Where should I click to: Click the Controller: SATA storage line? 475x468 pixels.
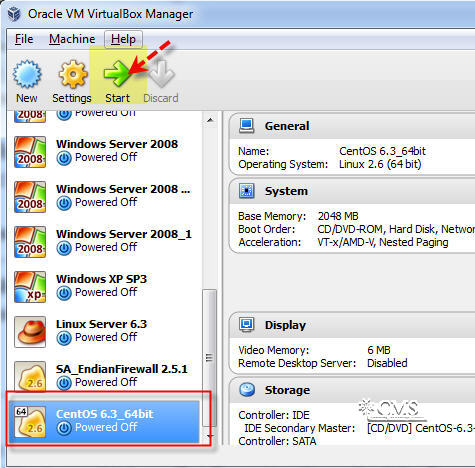[x=277, y=441]
